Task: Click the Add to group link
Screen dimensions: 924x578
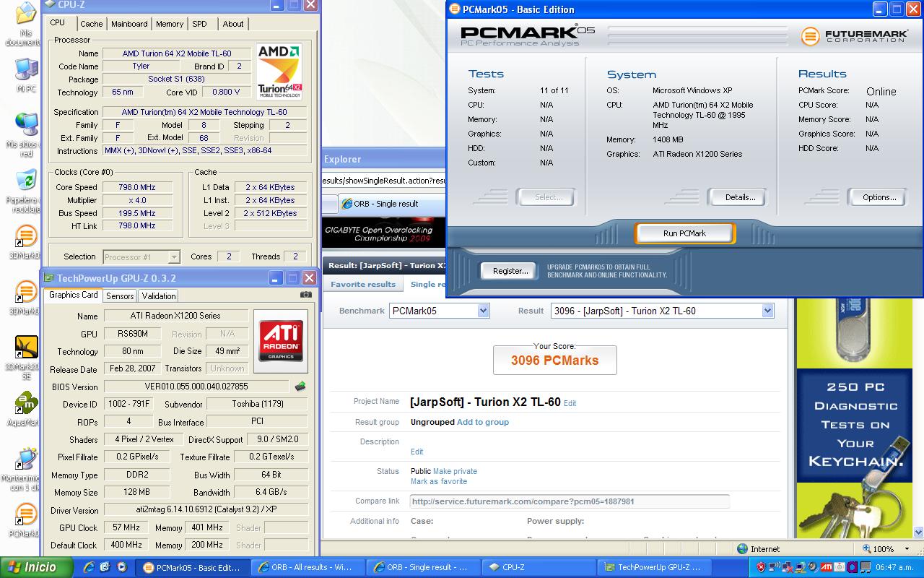Action: pos(483,422)
